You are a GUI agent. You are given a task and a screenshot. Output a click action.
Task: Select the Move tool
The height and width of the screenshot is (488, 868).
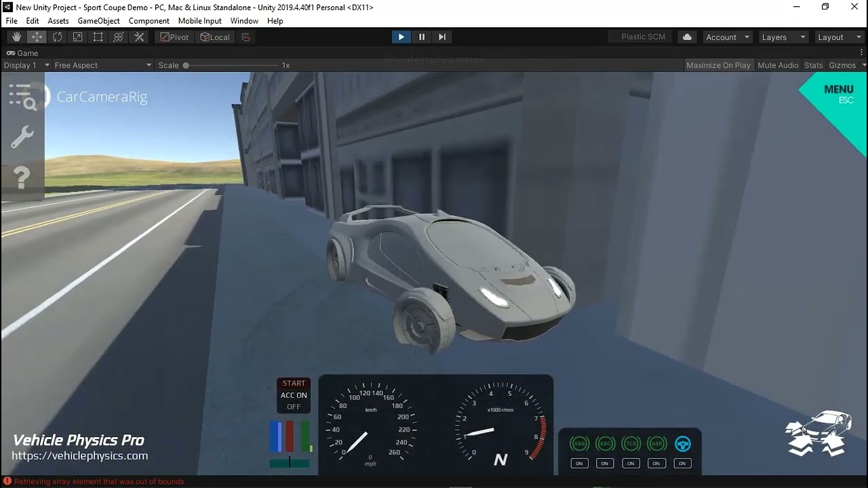pos(37,37)
